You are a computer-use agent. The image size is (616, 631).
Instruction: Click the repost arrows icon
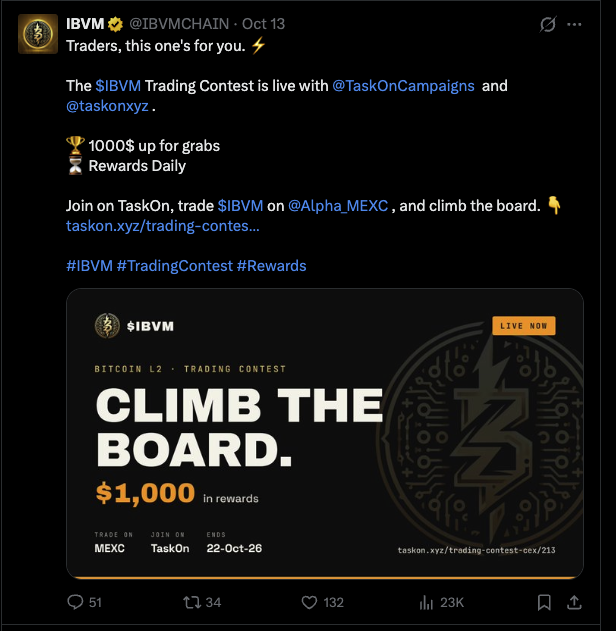coord(192,602)
